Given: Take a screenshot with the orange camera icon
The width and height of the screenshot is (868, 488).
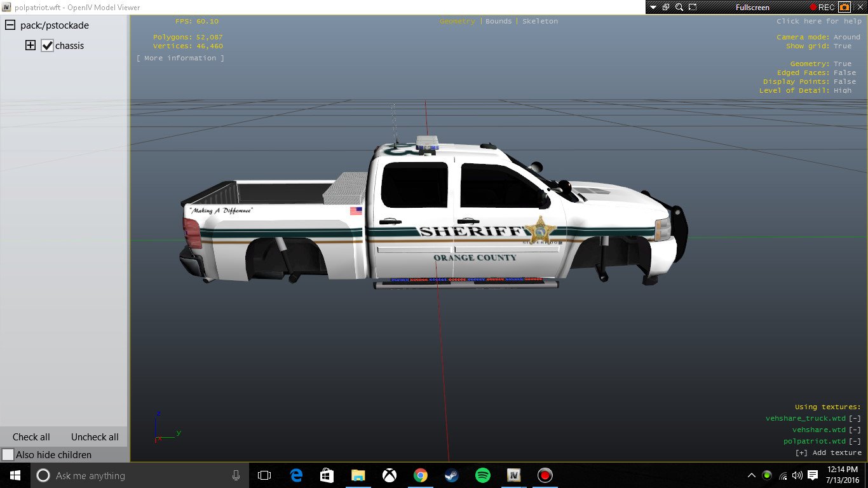Looking at the screenshot, I should point(844,8).
